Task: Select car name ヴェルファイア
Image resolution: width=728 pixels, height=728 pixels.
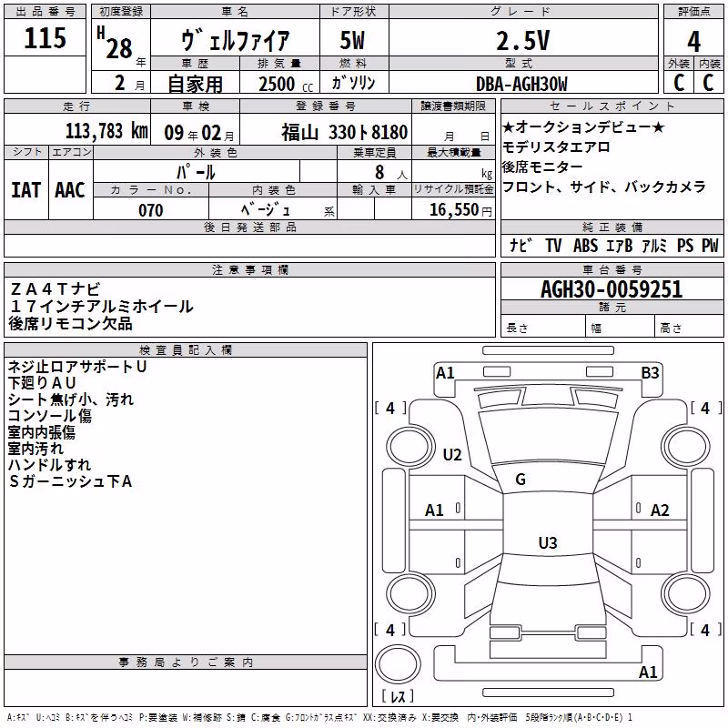Action: pos(236,40)
